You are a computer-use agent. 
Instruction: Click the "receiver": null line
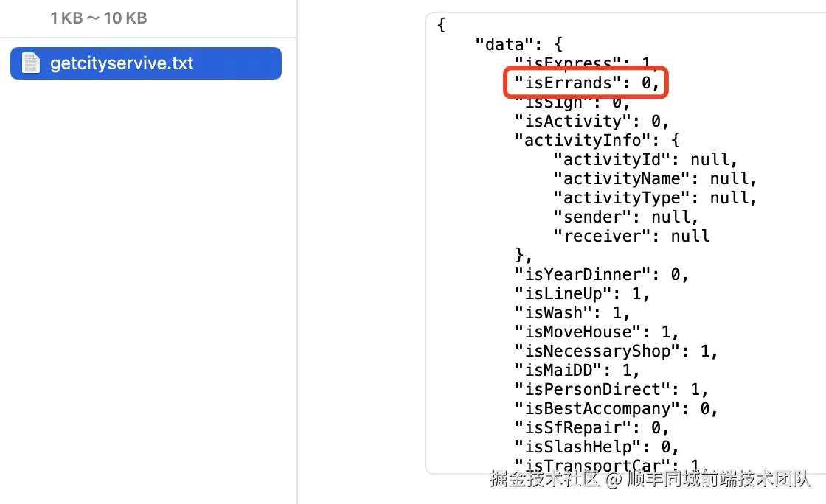click(631, 236)
